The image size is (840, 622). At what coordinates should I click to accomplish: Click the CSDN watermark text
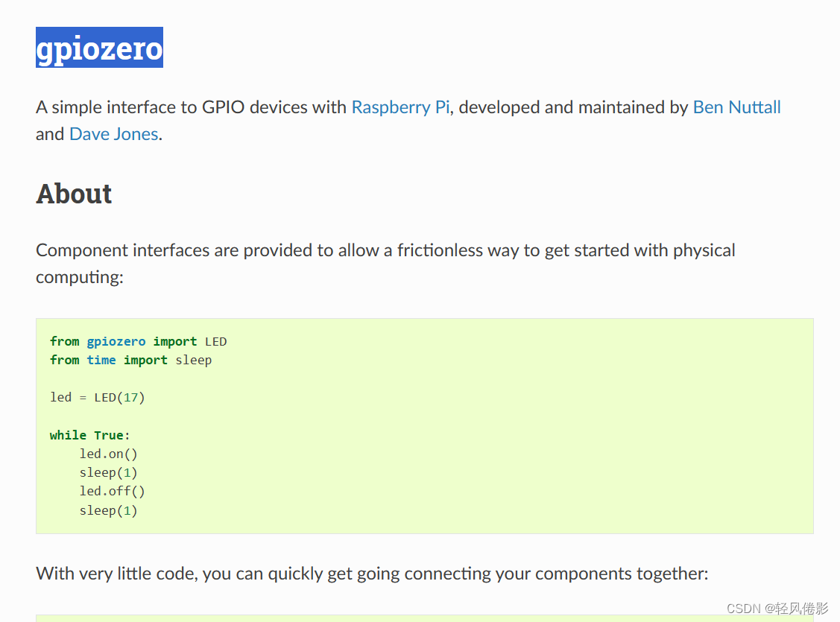pos(777,609)
